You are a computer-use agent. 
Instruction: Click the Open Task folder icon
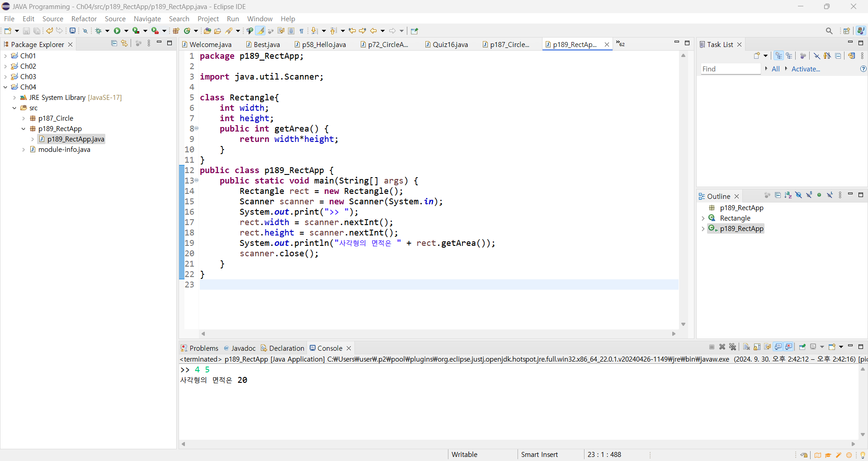point(217,31)
